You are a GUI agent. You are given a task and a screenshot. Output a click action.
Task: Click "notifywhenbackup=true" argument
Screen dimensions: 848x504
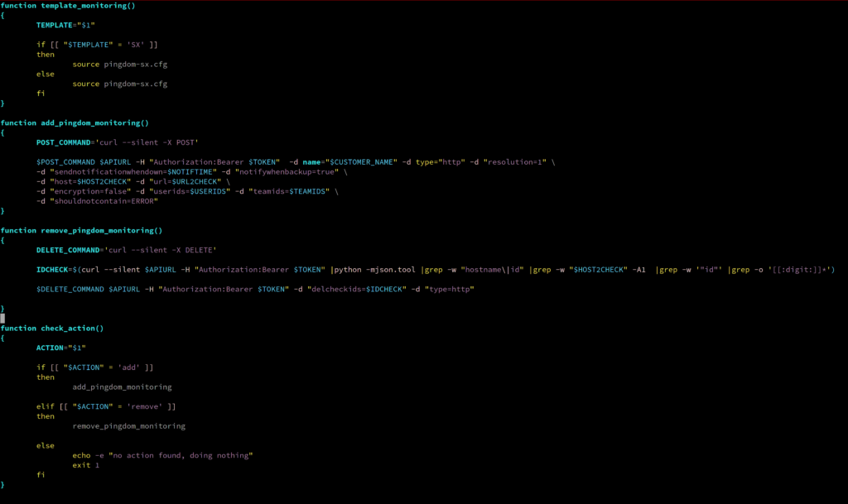[x=287, y=172]
